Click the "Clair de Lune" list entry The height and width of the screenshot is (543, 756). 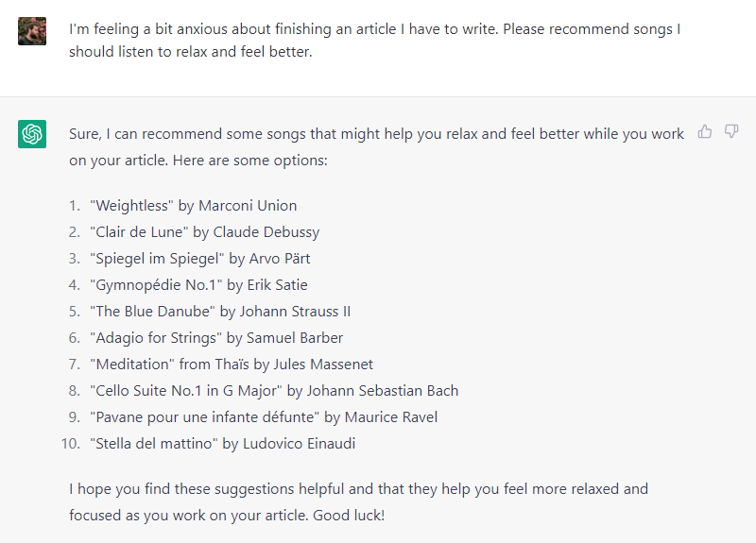tap(205, 232)
